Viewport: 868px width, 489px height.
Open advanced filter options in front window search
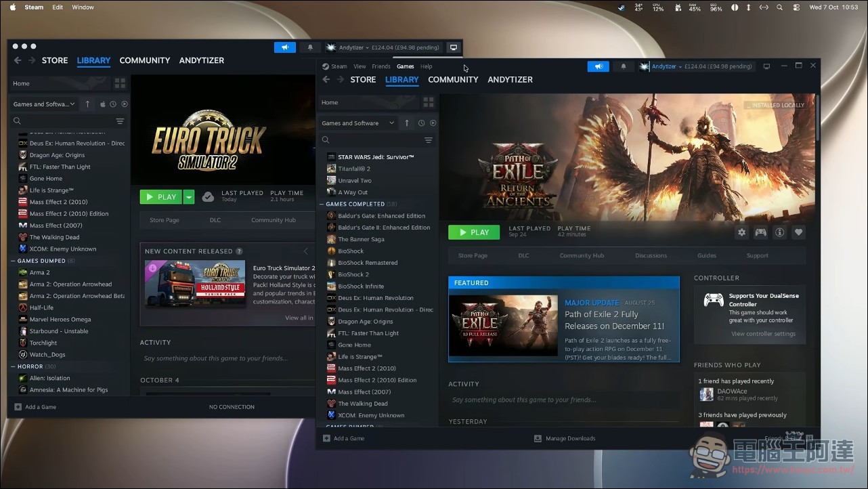pos(428,140)
